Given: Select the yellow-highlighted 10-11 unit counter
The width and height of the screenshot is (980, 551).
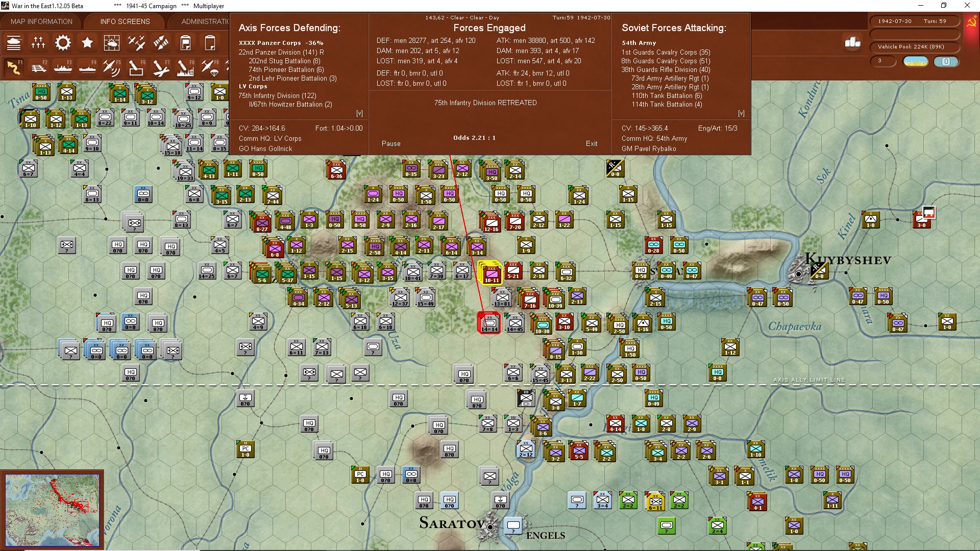Looking at the screenshot, I should coord(491,273).
